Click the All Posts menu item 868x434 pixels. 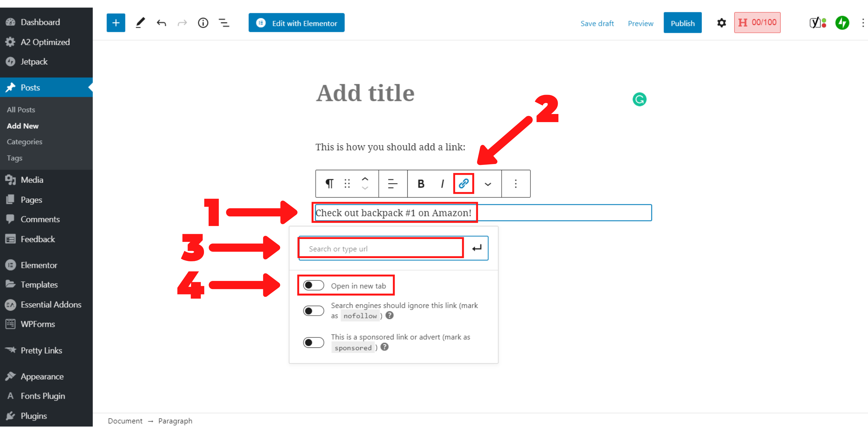21,109
